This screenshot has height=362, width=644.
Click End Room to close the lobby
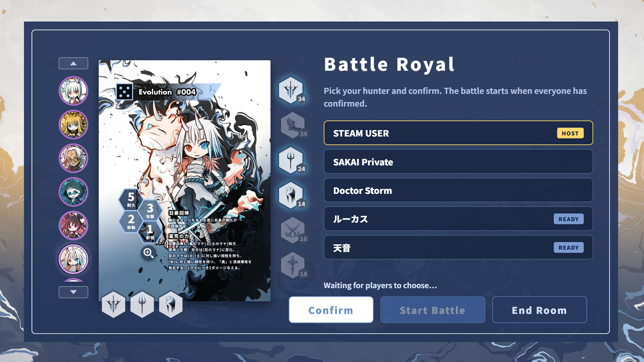(539, 310)
